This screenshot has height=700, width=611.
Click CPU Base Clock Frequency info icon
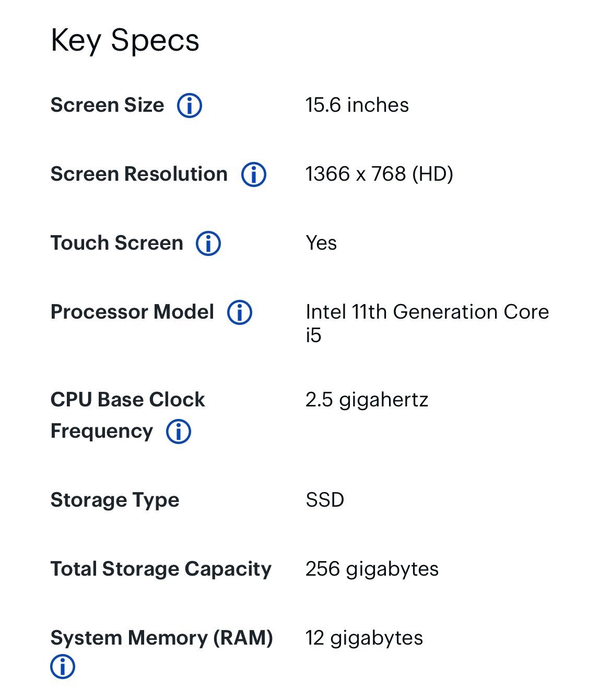tap(179, 431)
